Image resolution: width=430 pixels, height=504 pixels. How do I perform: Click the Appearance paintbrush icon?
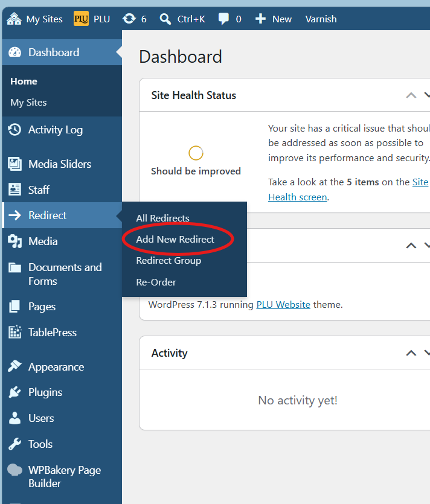click(x=14, y=366)
